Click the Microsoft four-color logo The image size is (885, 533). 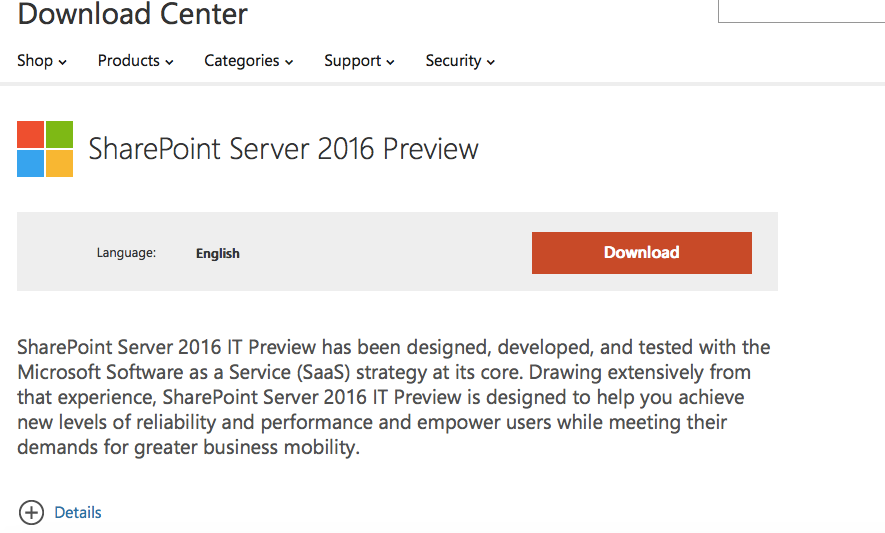tap(45, 148)
